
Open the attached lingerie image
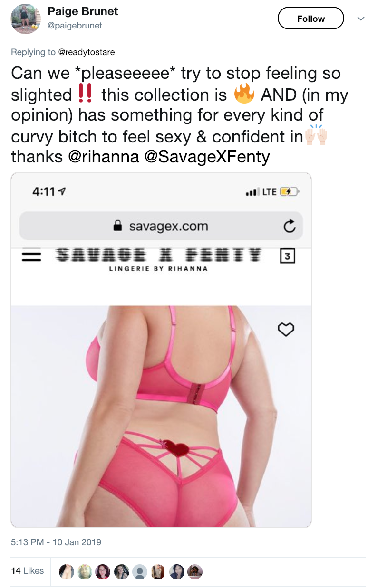click(161, 350)
